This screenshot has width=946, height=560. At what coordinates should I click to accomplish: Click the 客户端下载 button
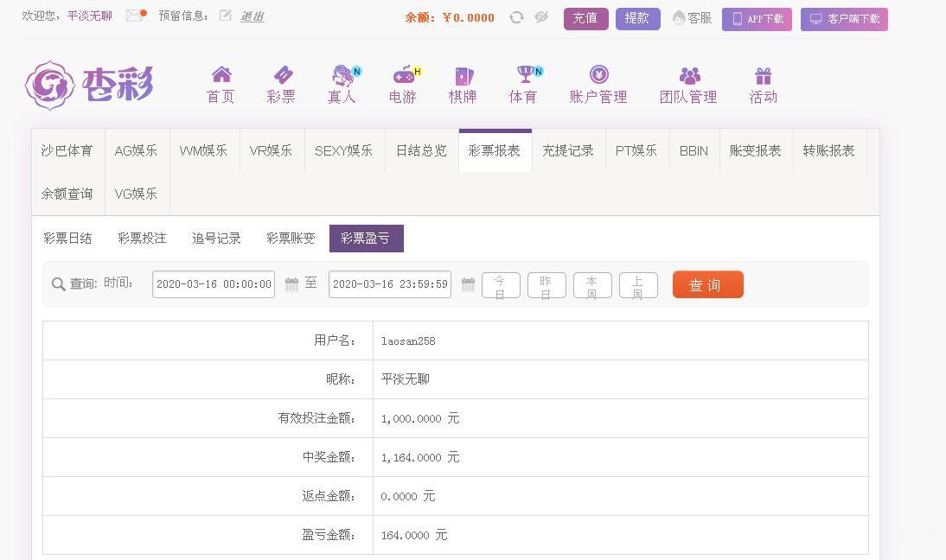tap(844, 19)
